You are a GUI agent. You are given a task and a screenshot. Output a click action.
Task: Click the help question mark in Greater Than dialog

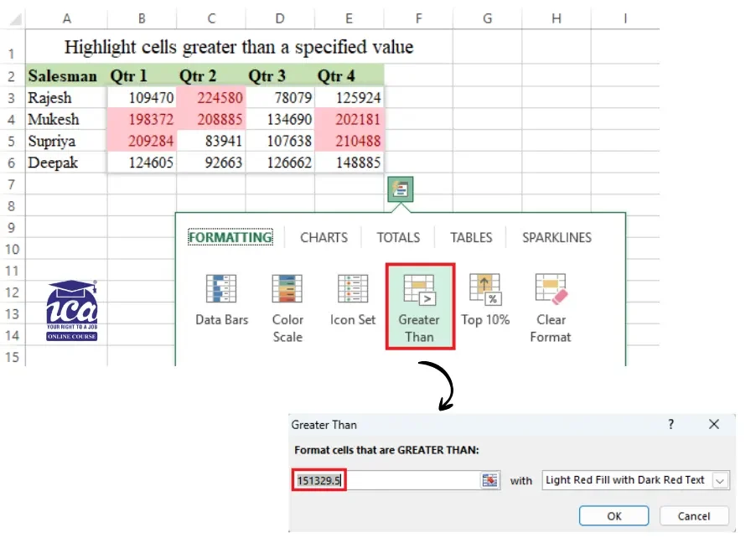671,424
